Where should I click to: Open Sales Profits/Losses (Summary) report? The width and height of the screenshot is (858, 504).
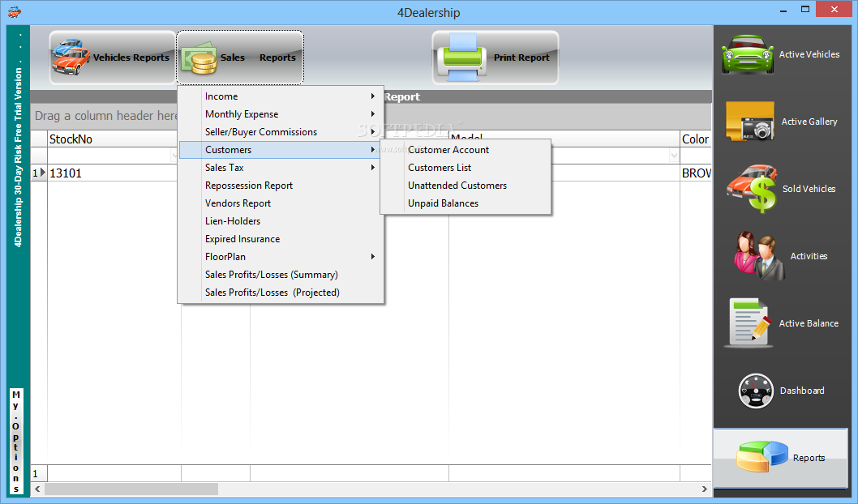(x=281, y=275)
